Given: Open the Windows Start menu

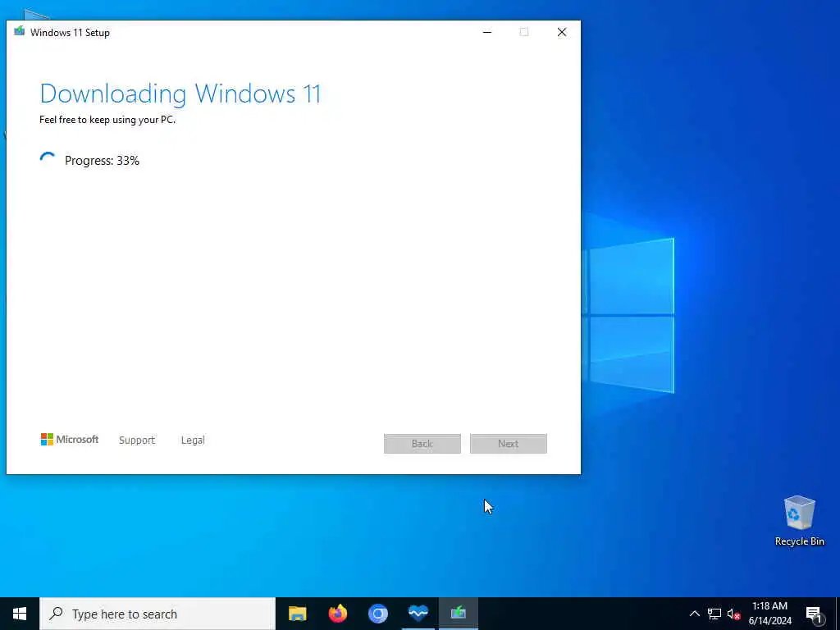Looking at the screenshot, I should [20, 614].
